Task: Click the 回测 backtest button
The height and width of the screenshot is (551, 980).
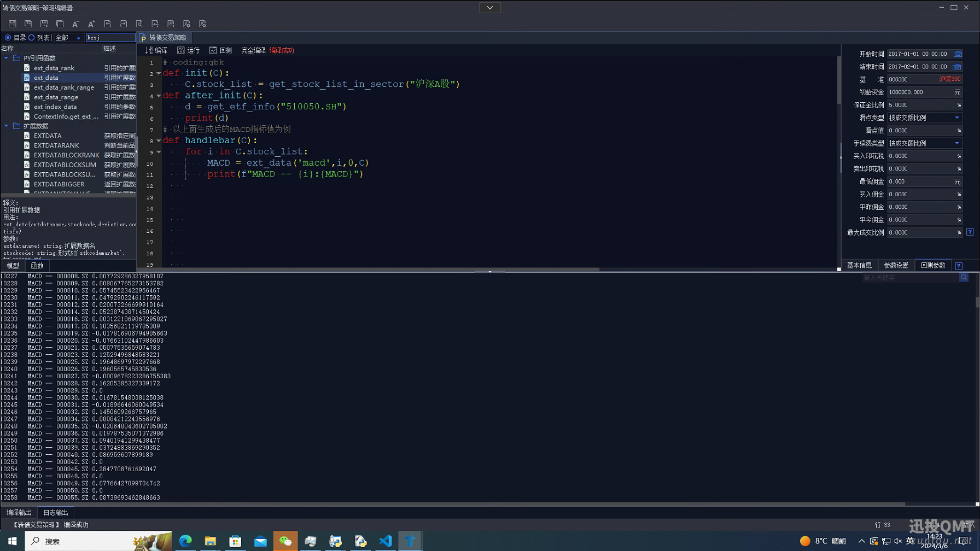Action: pyautogui.click(x=220, y=50)
